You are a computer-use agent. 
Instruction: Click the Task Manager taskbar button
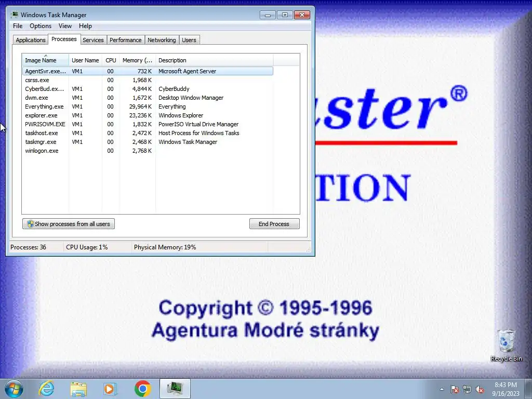click(175, 389)
